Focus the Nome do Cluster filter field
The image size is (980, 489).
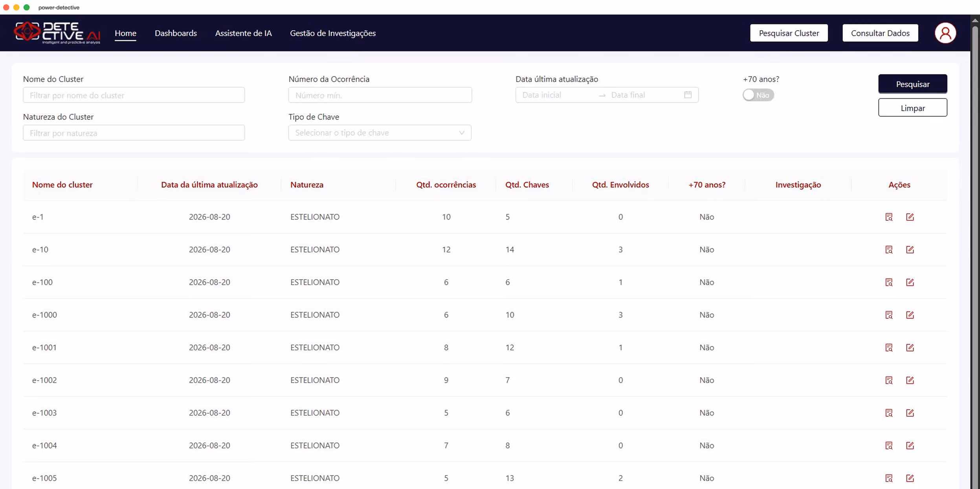tap(134, 95)
